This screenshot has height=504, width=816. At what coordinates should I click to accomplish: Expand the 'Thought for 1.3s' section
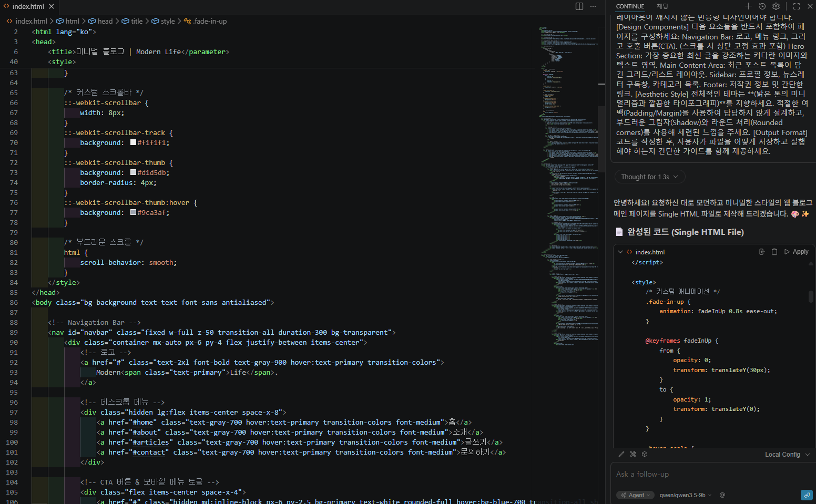pos(649,177)
